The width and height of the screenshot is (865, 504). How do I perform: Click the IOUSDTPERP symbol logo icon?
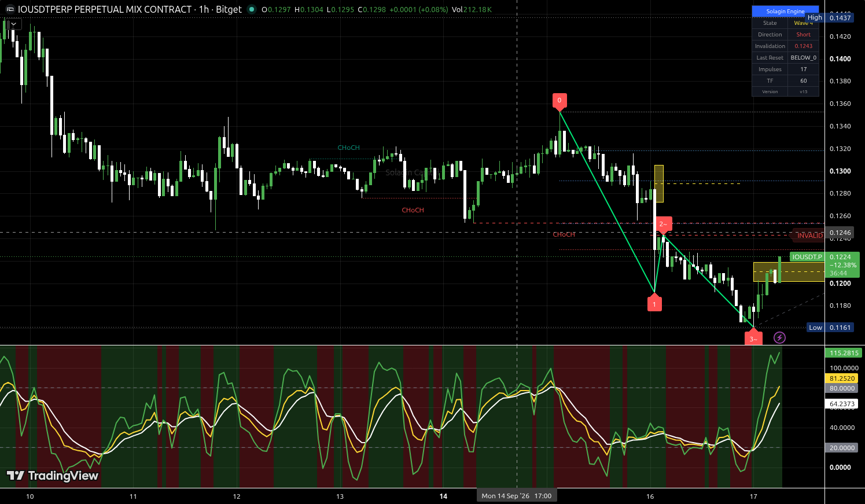(x=10, y=10)
